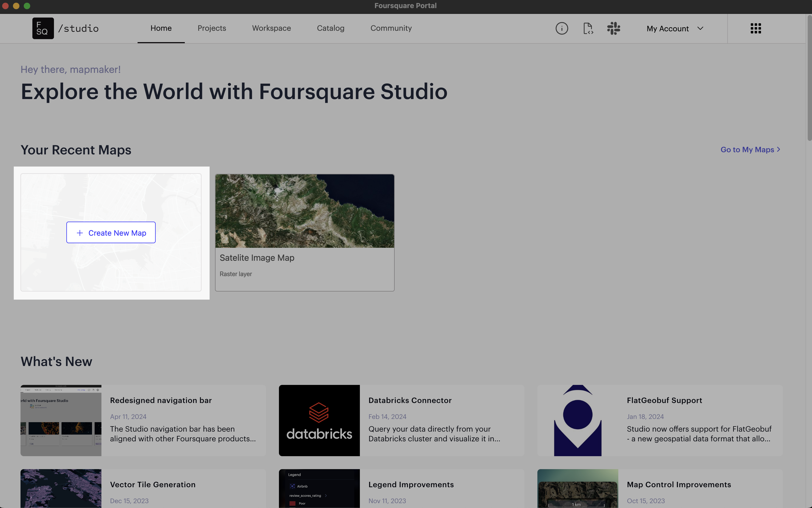Click the Raster layer description text
Screen dimensions: 812x508
point(236,274)
